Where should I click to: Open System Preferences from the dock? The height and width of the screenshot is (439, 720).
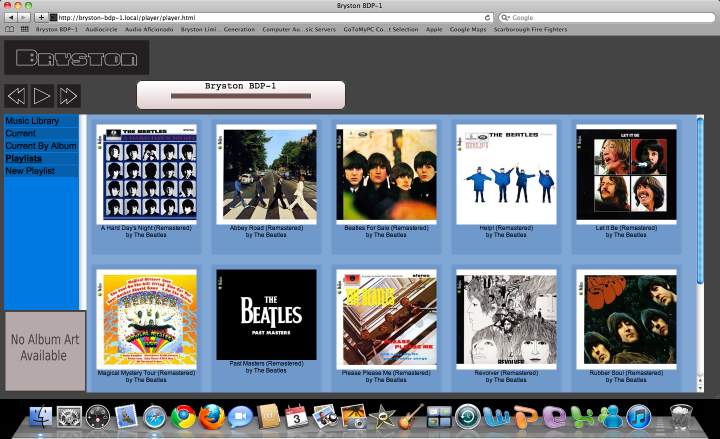[x=69, y=417]
